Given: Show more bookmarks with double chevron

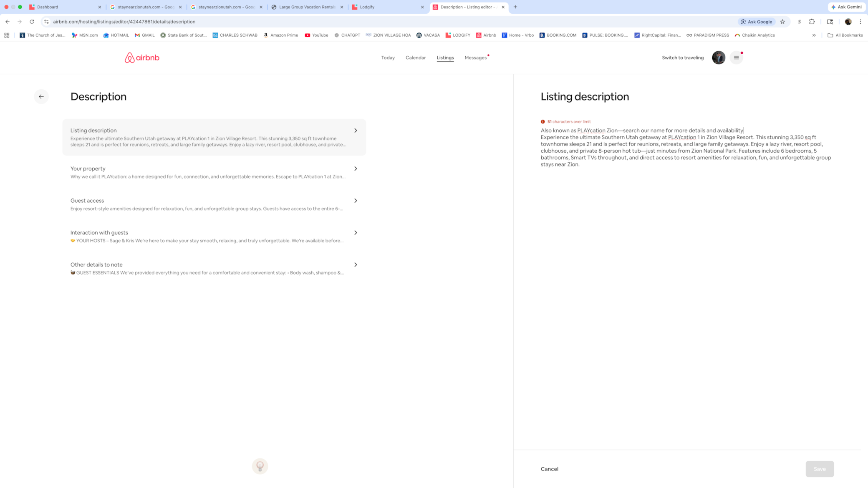Looking at the screenshot, I should (x=814, y=35).
